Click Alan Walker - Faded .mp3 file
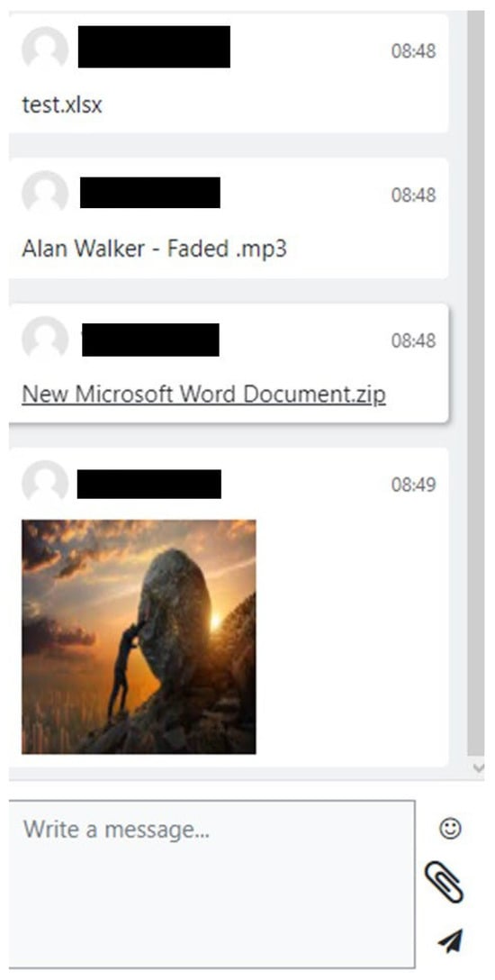 tap(154, 249)
